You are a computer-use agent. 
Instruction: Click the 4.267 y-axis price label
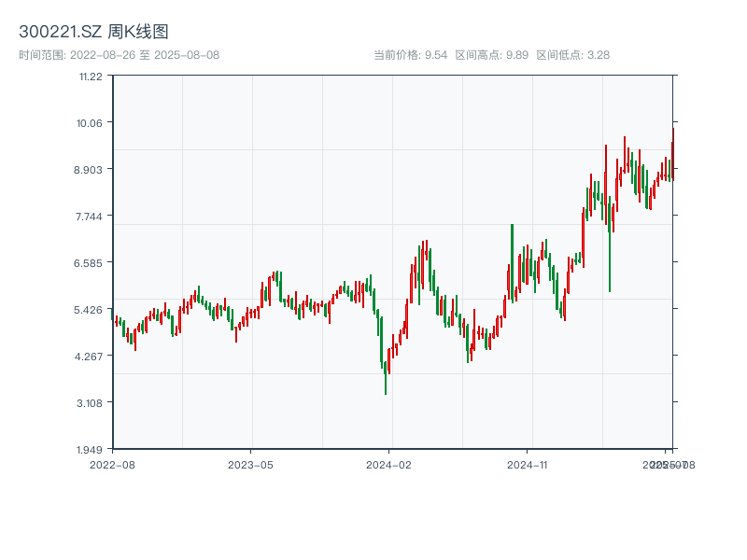click(89, 357)
